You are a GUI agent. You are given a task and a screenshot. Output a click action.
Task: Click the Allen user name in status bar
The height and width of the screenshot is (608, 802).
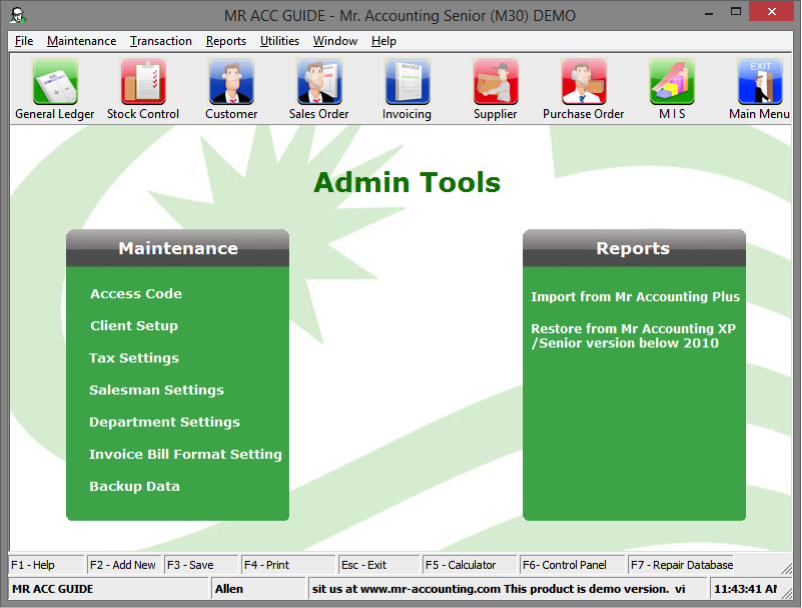pyautogui.click(x=258, y=589)
